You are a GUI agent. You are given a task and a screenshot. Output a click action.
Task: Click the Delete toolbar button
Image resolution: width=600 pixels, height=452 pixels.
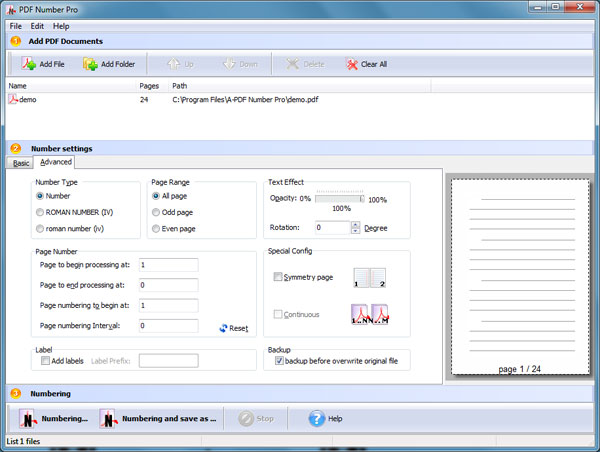(305, 64)
